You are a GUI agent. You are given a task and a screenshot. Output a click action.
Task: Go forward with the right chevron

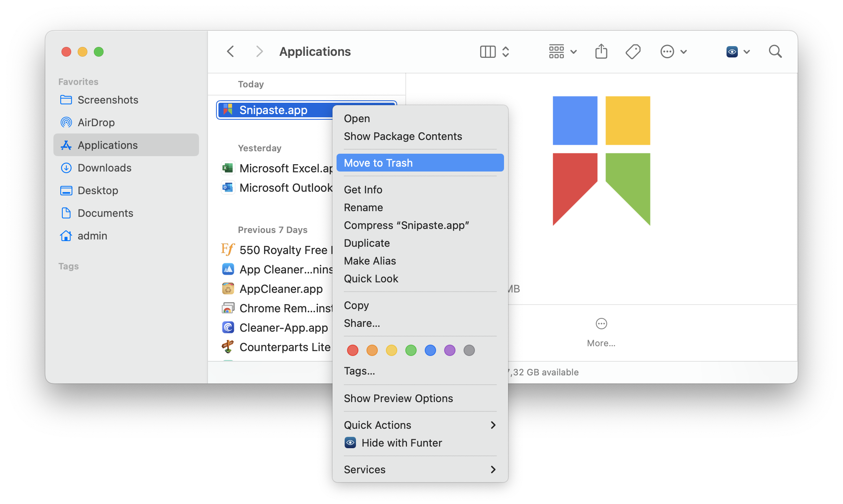[x=259, y=52]
